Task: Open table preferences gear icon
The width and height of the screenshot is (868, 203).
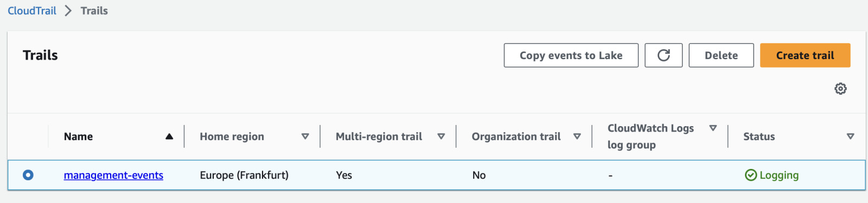Action: point(840,89)
